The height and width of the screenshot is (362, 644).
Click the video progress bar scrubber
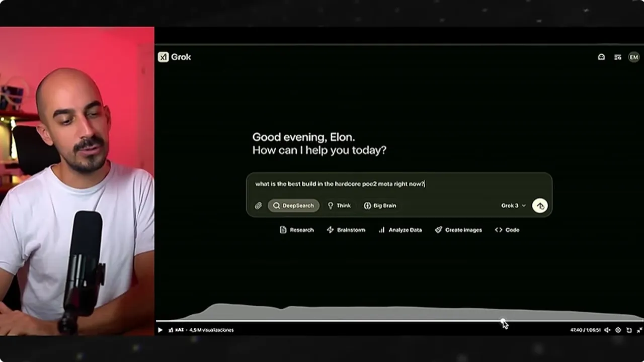503,321
